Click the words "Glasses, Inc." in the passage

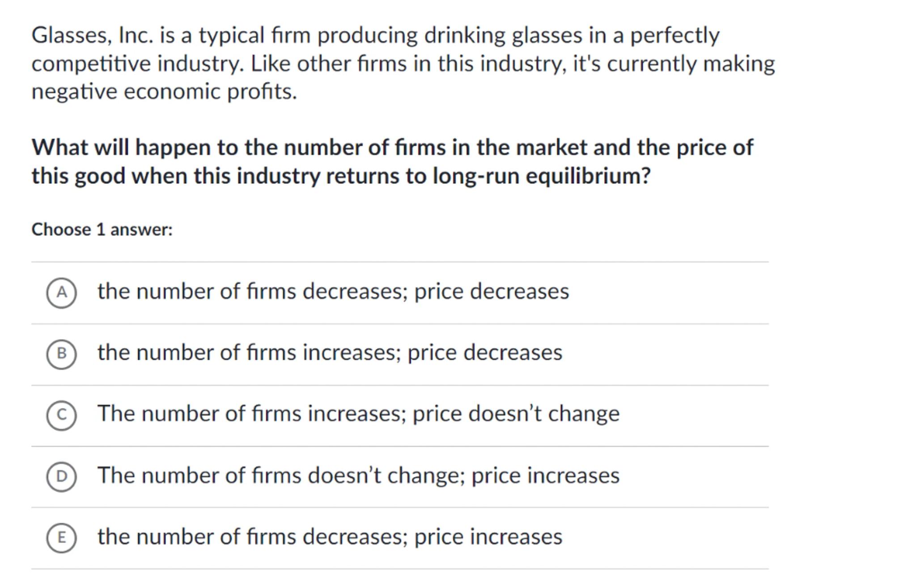tap(92, 36)
